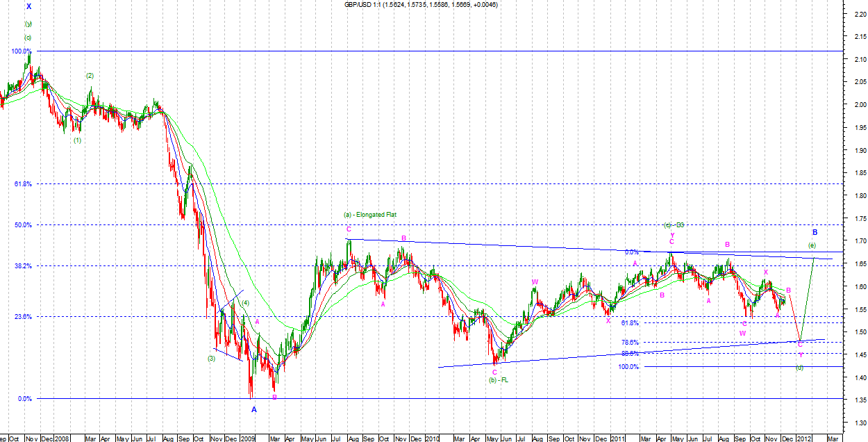Select the 78.6% Fibonacci level label
This screenshot has width=868, height=442.
point(630,343)
